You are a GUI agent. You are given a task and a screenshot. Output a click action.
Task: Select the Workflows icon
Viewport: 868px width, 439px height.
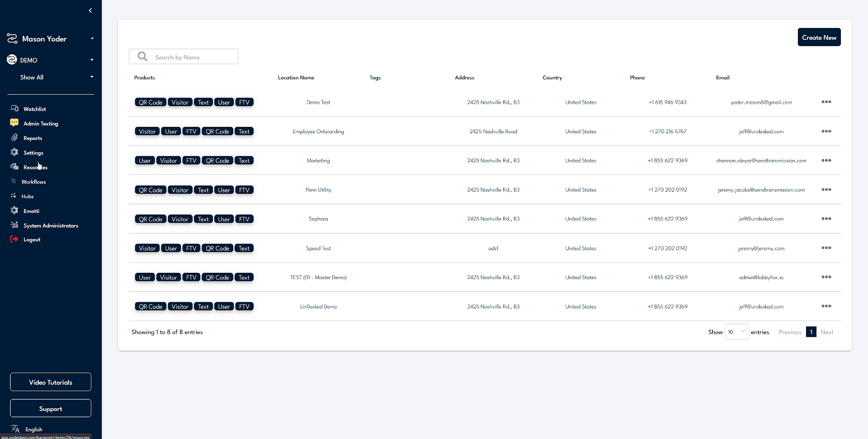[14, 181]
